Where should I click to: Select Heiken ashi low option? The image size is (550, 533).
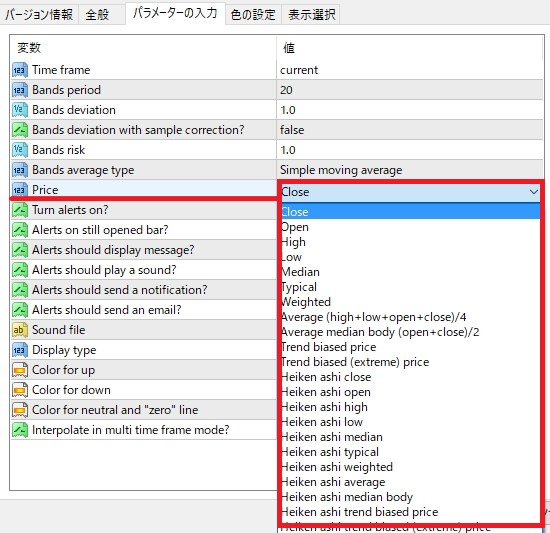click(x=410, y=422)
